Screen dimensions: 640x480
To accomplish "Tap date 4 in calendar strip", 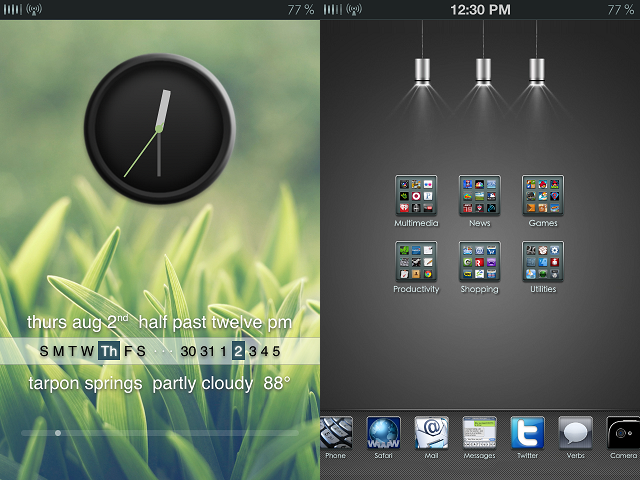I will 264,351.
